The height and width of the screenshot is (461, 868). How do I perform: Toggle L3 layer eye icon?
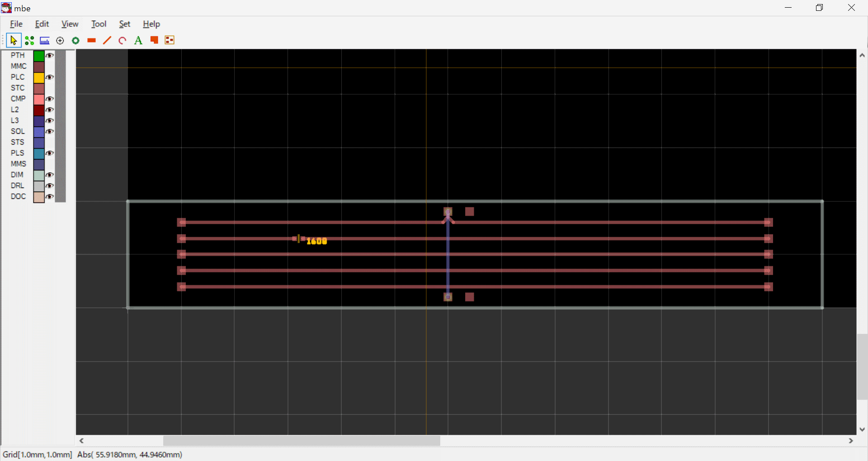tap(50, 121)
